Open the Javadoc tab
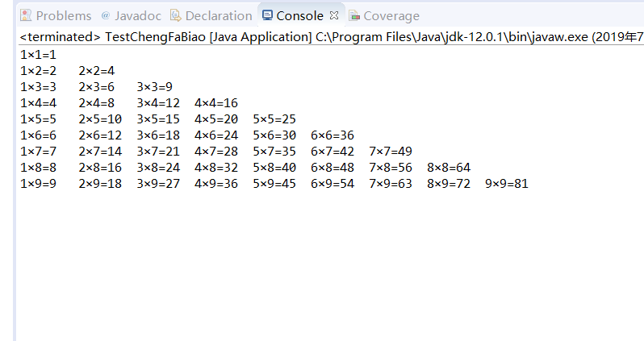The image size is (644, 341). coord(138,16)
